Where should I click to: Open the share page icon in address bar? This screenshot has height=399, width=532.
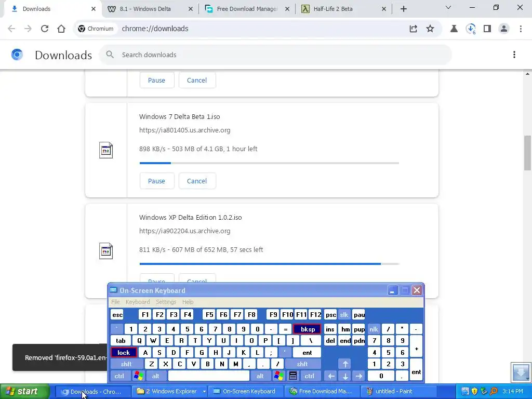(x=413, y=29)
